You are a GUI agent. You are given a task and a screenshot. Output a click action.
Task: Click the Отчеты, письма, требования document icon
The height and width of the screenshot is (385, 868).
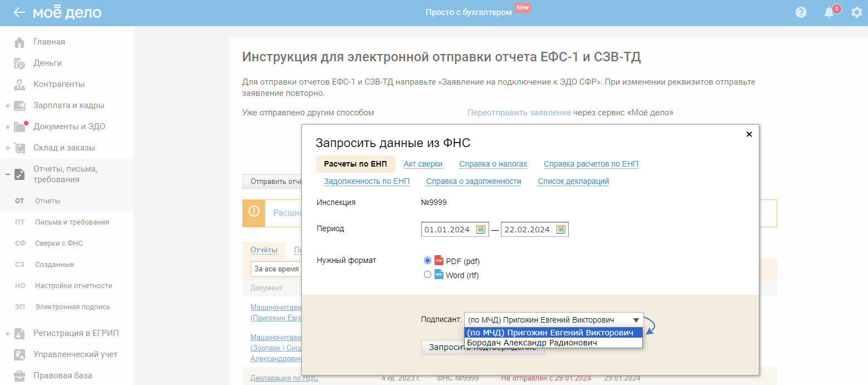[x=19, y=174]
